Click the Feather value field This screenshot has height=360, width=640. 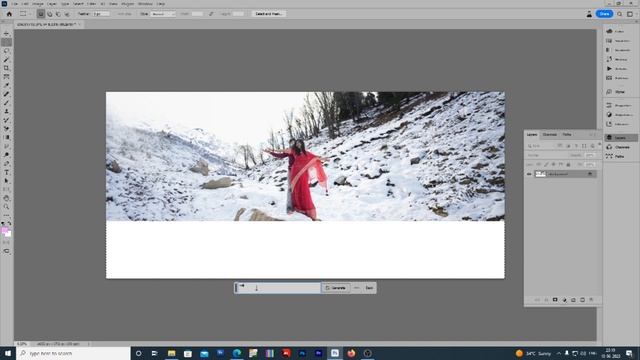pyautogui.click(x=100, y=14)
